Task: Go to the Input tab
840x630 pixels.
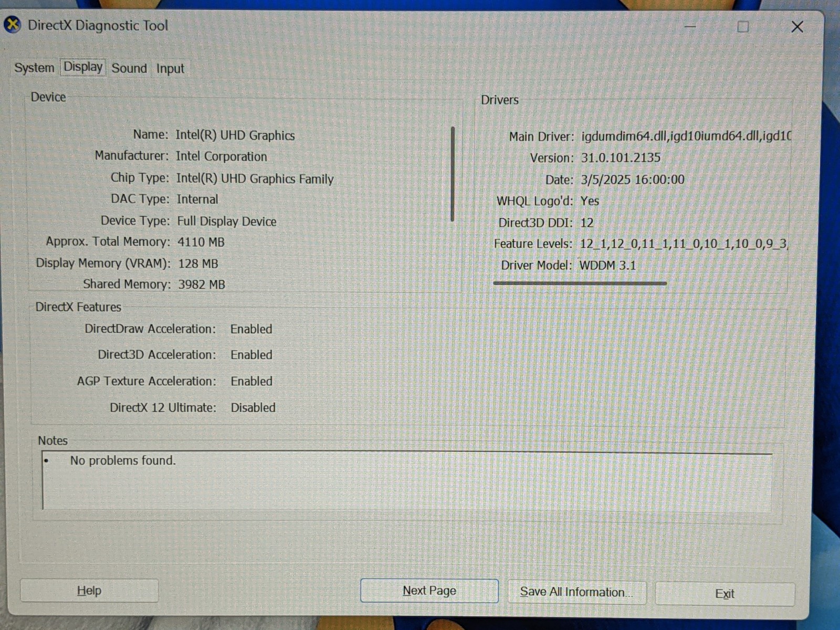Action: (170, 68)
